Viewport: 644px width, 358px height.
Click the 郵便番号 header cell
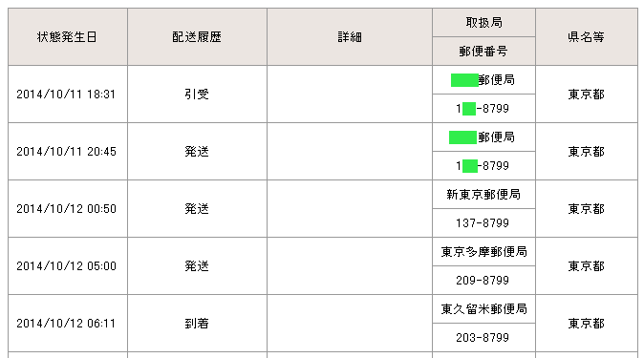pos(483,52)
